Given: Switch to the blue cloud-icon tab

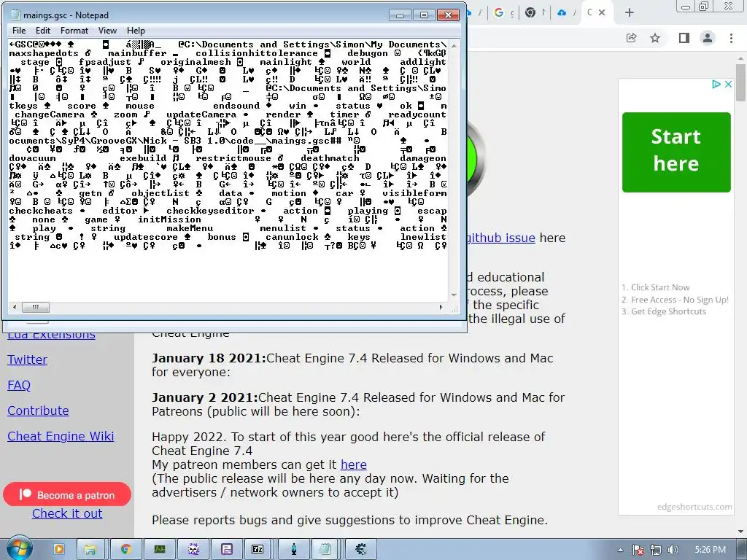Looking at the screenshot, I should (x=567, y=12).
